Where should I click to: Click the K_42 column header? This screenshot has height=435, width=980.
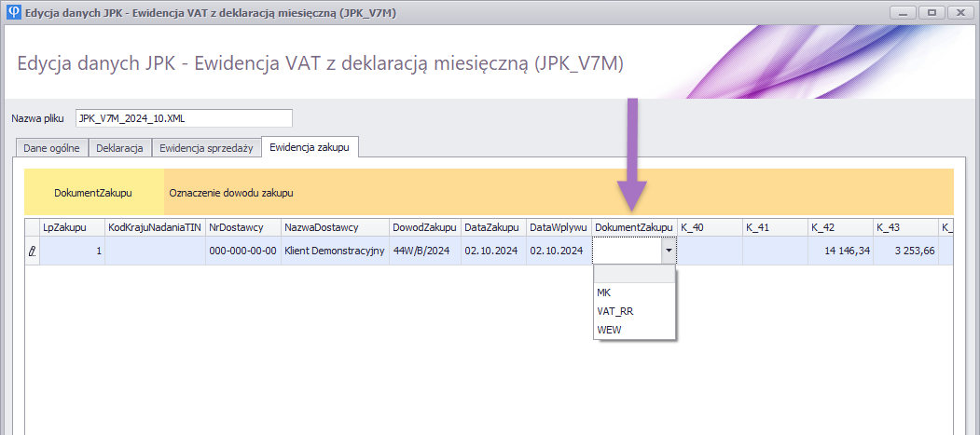tap(838, 227)
